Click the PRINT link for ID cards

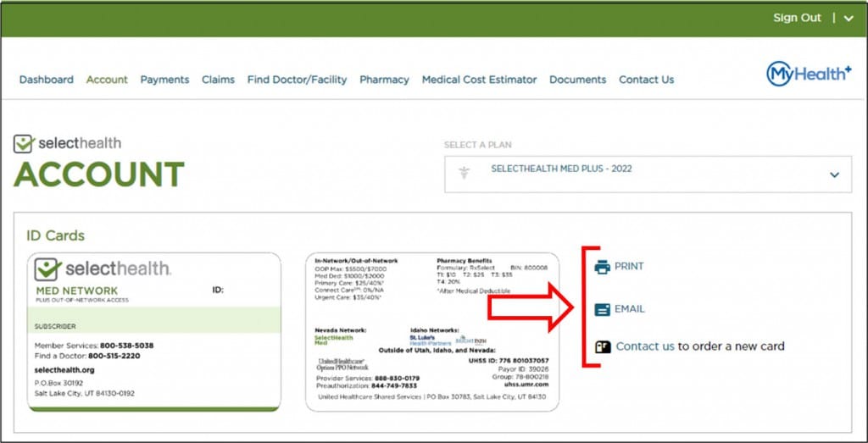[629, 267]
